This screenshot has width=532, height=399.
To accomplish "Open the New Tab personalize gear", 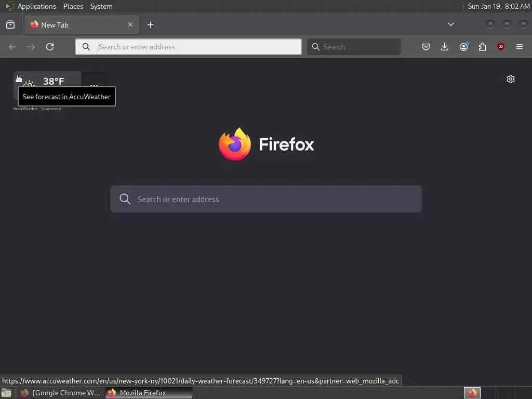I will pyautogui.click(x=511, y=79).
